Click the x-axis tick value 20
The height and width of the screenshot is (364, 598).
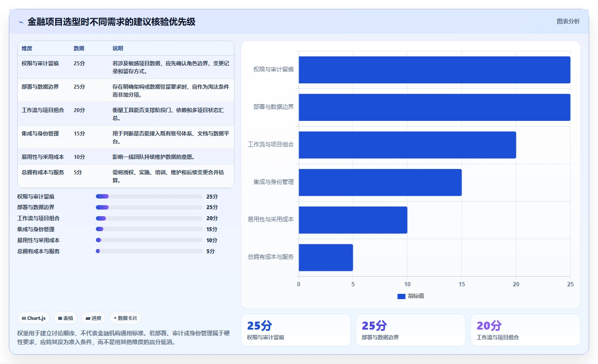coord(516,285)
